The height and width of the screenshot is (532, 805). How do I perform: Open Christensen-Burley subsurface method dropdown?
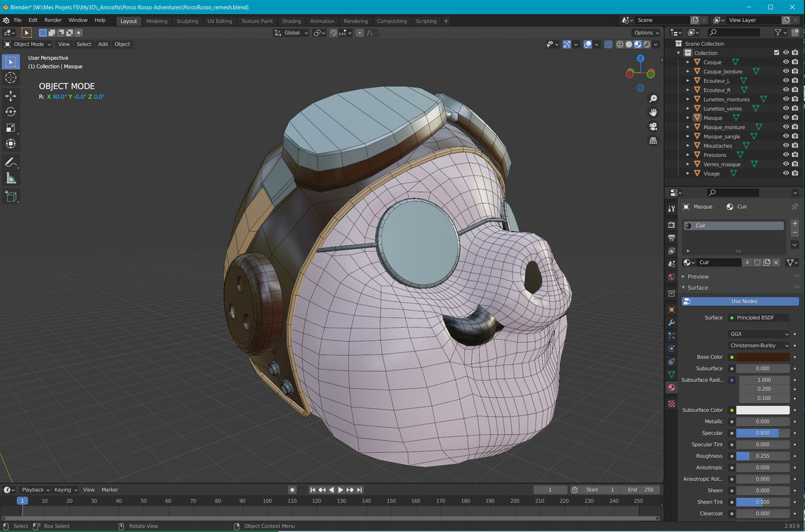pyautogui.click(x=759, y=345)
